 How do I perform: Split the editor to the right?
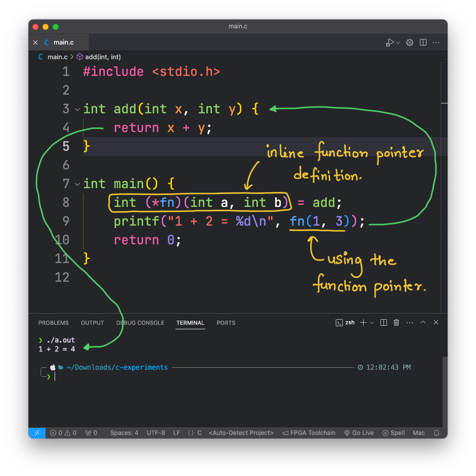pyautogui.click(x=423, y=42)
